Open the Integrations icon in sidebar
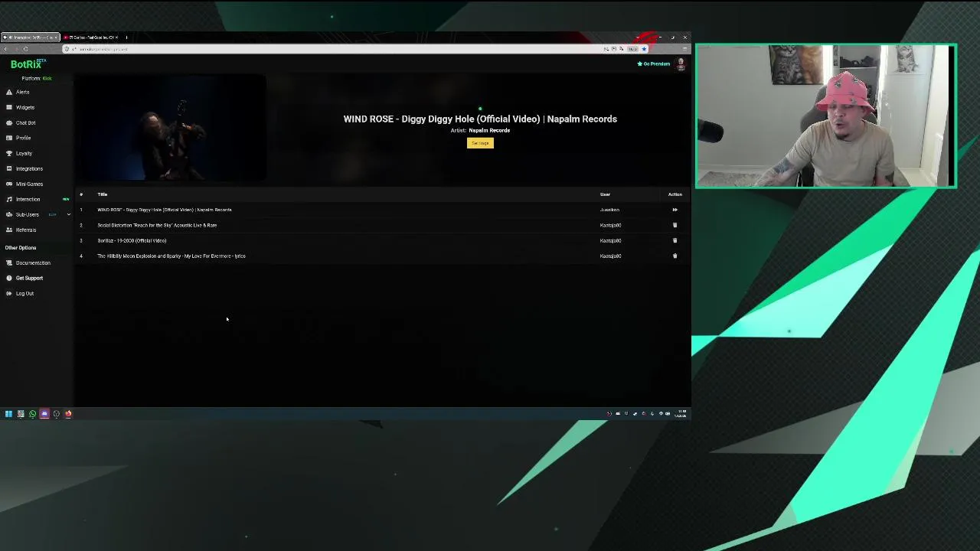 9,168
